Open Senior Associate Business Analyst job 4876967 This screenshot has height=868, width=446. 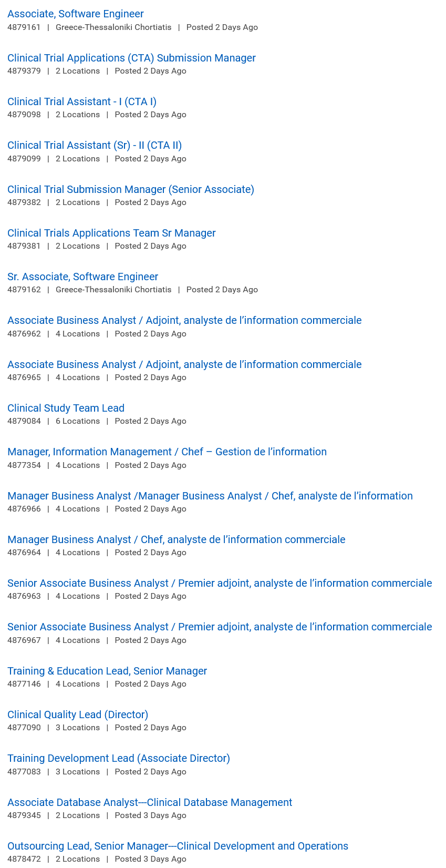(220, 627)
